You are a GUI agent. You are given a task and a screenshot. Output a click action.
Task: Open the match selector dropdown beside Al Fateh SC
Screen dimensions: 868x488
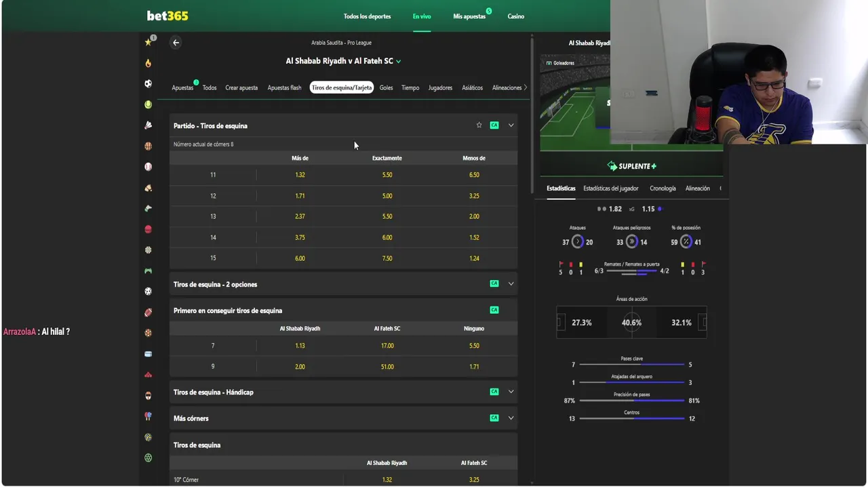(x=398, y=61)
